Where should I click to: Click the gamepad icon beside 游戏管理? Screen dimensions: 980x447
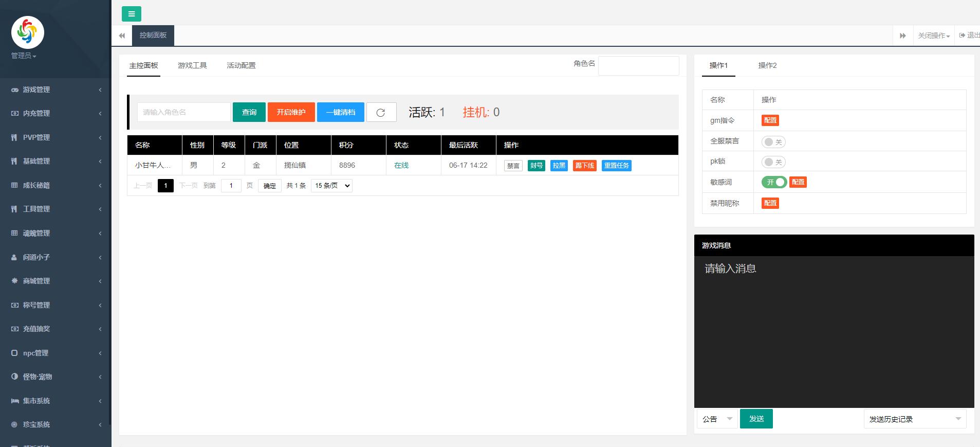click(x=14, y=90)
